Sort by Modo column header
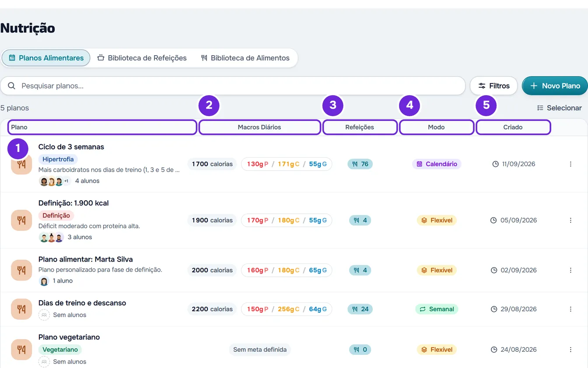Image resolution: width=588 pixels, height=368 pixels. (x=436, y=127)
